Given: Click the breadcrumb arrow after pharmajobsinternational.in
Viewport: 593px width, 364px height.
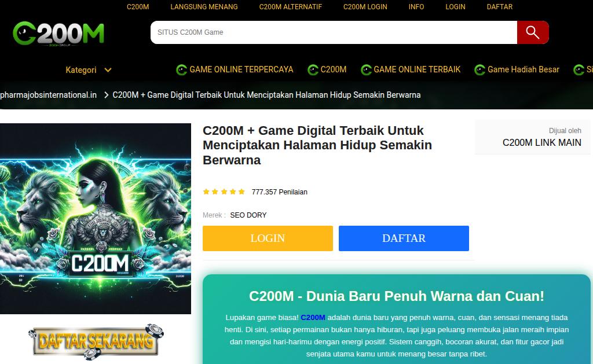Looking at the screenshot, I should 107,95.
